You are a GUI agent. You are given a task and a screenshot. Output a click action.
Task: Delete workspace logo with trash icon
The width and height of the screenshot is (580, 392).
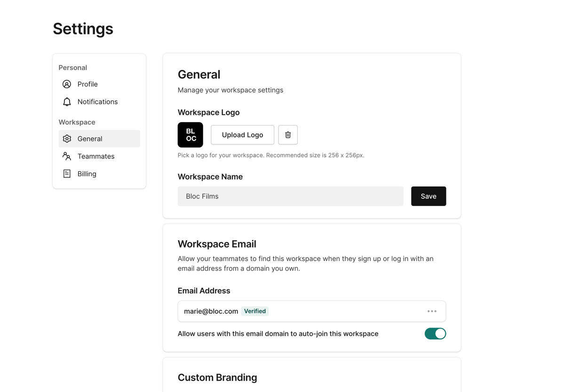288,135
